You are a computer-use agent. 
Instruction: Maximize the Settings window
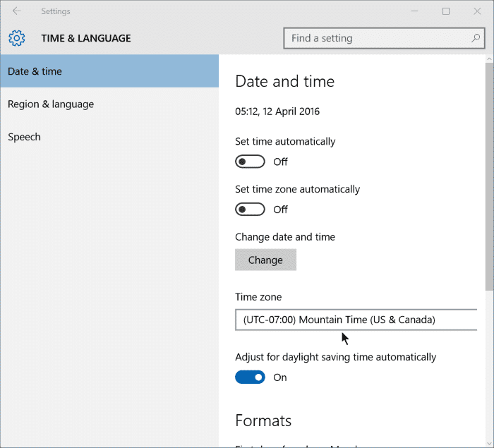coord(446,11)
